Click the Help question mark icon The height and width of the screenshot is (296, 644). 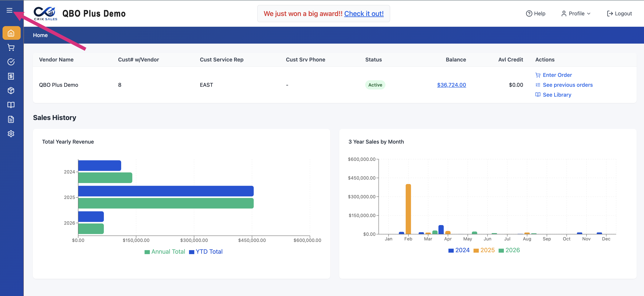coord(529,13)
